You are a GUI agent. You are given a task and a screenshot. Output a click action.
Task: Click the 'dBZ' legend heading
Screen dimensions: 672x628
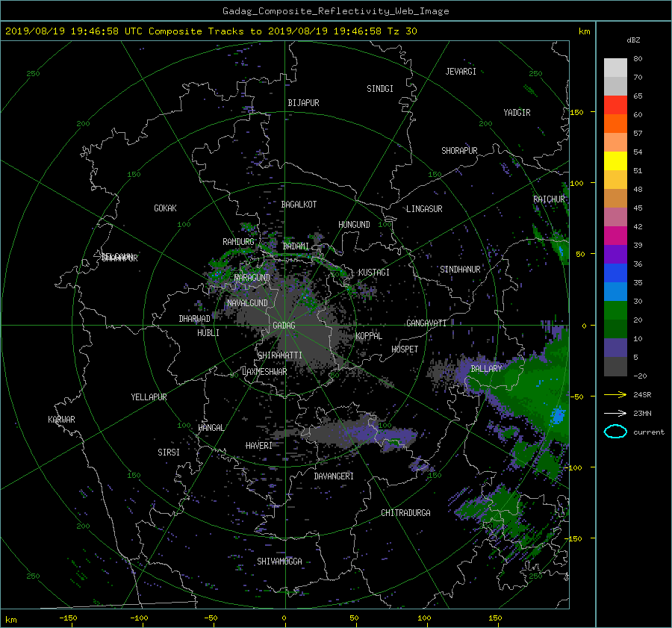tap(633, 40)
